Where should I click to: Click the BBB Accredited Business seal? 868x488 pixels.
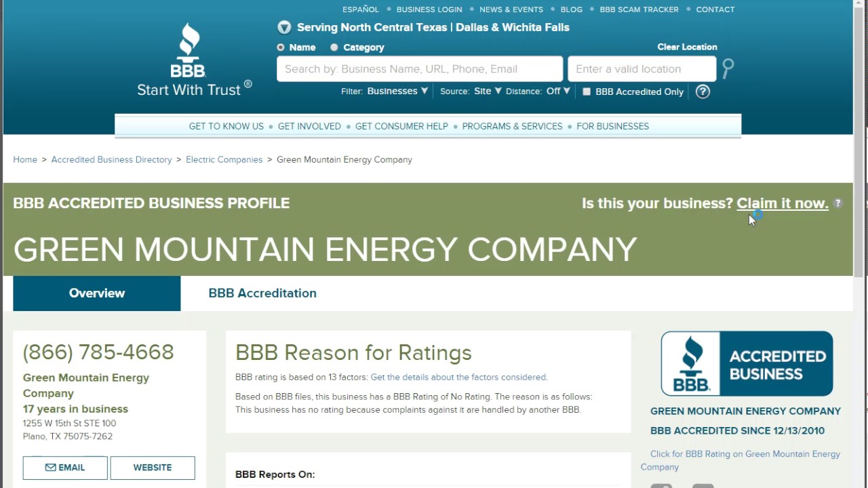(x=747, y=363)
